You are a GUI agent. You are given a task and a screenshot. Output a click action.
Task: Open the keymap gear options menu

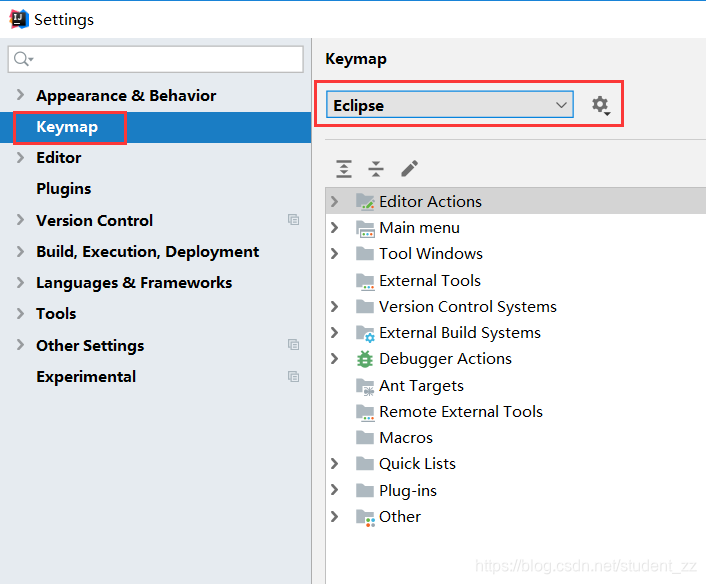click(600, 105)
